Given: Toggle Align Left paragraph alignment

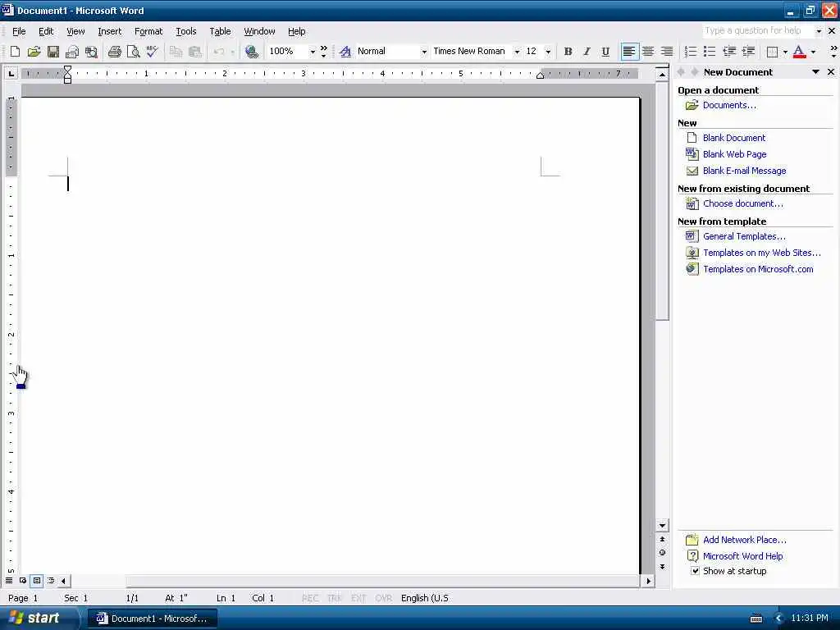Looking at the screenshot, I should pos(629,52).
